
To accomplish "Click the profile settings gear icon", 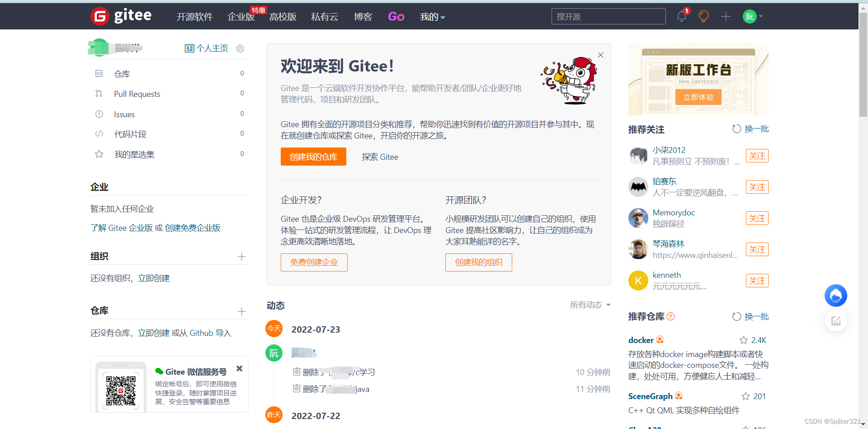I will tap(241, 48).
